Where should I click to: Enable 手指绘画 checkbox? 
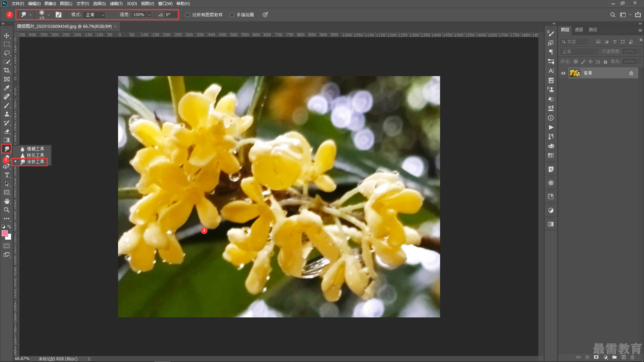click(232, 15)
